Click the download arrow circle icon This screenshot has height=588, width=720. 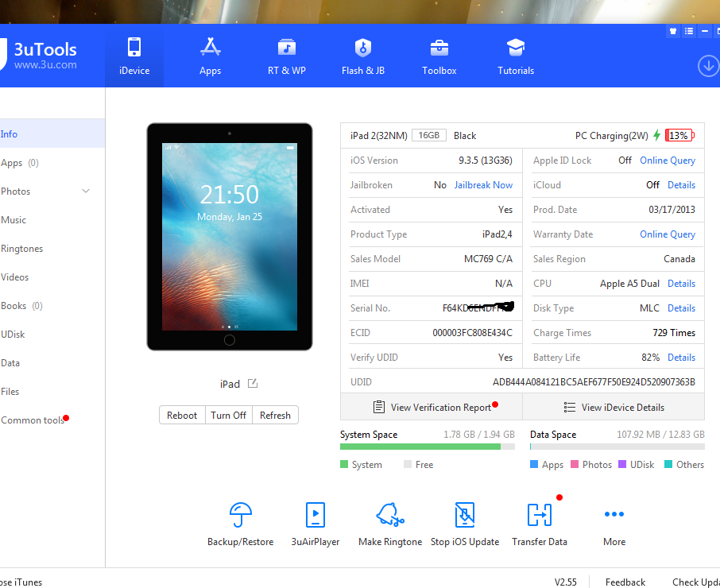(709, 66)
